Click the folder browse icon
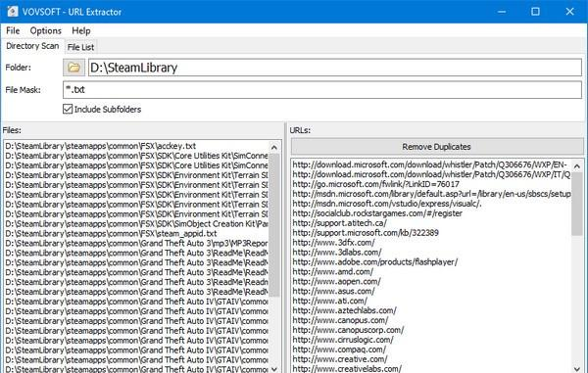The image size is (588, 373). (x=73, y=68)
